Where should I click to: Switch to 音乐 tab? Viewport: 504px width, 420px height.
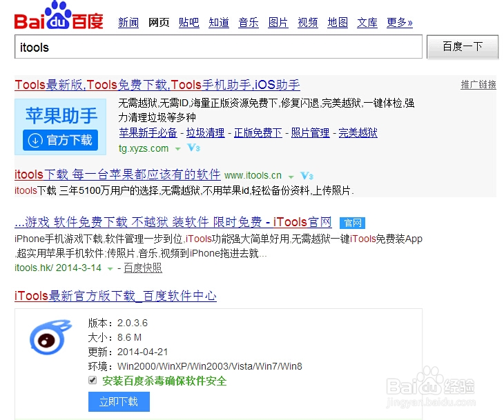click(249, 23)
